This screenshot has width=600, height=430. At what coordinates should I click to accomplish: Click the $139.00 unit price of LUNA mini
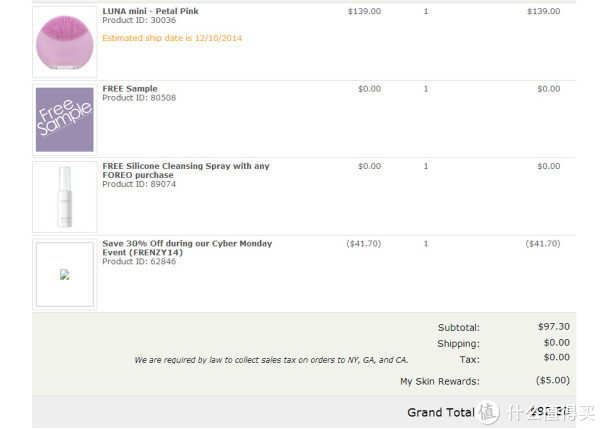click(x=364, y=11)
